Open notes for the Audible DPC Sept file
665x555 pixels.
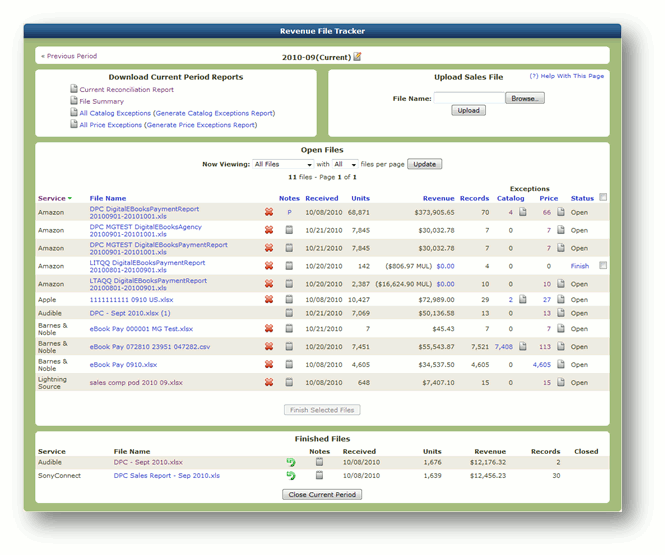tap(289, 313)
